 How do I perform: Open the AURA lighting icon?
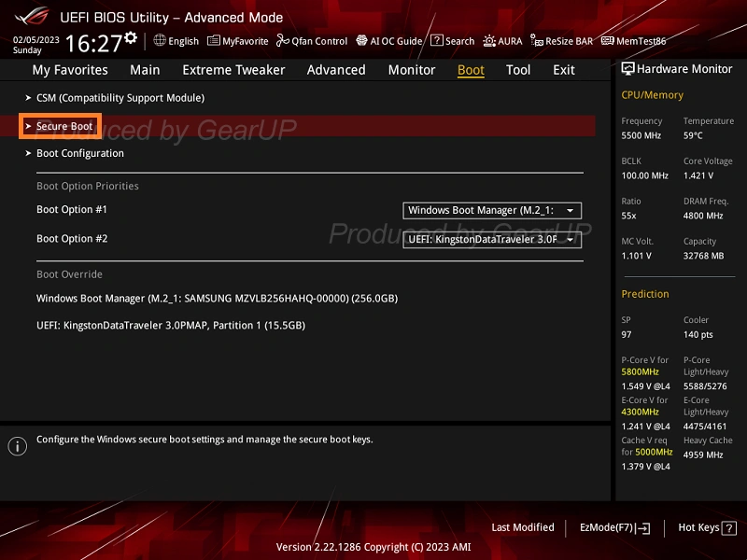tap(488, 41)
